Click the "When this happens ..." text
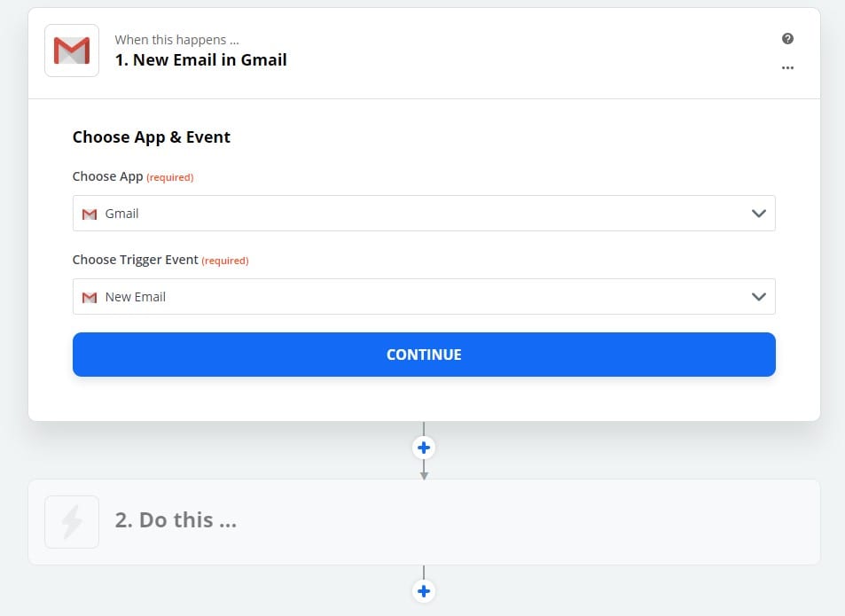 coord(176,40)
